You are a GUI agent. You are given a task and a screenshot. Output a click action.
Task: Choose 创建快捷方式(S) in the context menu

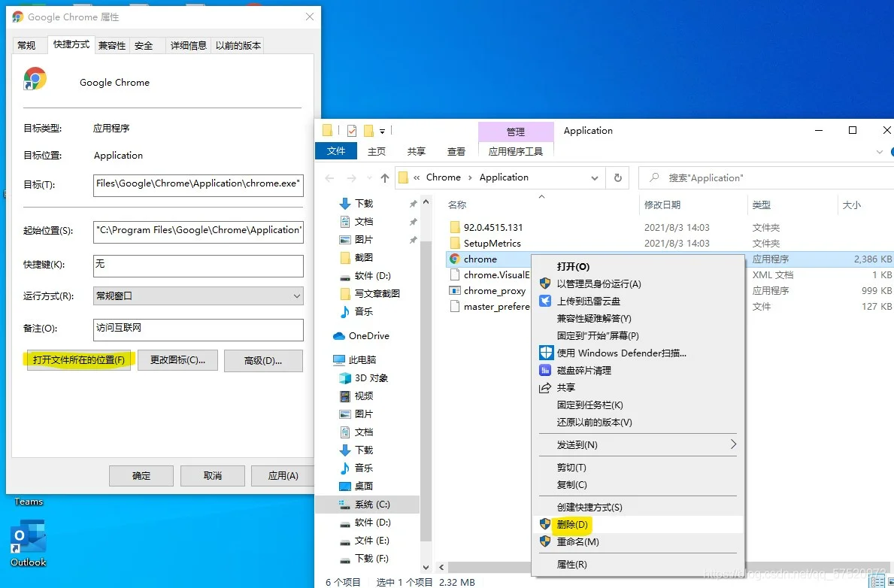point(638,507)
